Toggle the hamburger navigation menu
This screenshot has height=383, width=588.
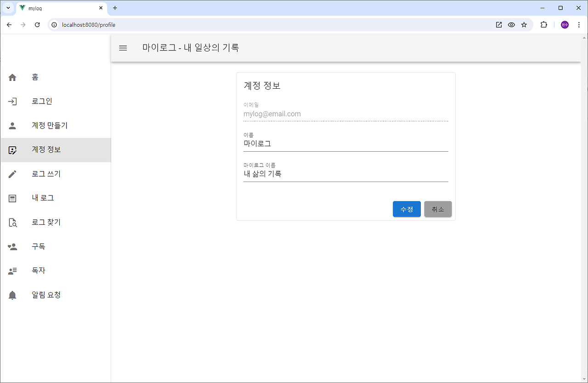coord(123,48)
